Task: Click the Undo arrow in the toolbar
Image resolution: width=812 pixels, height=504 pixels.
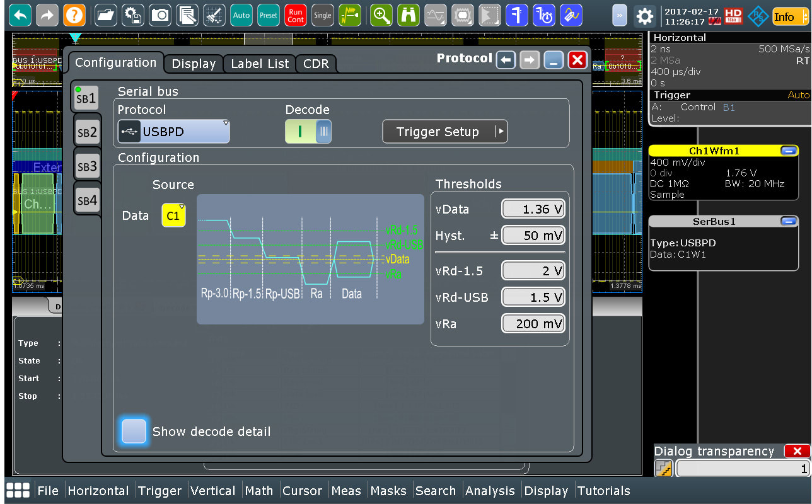Action: click(x=21, y=15)
